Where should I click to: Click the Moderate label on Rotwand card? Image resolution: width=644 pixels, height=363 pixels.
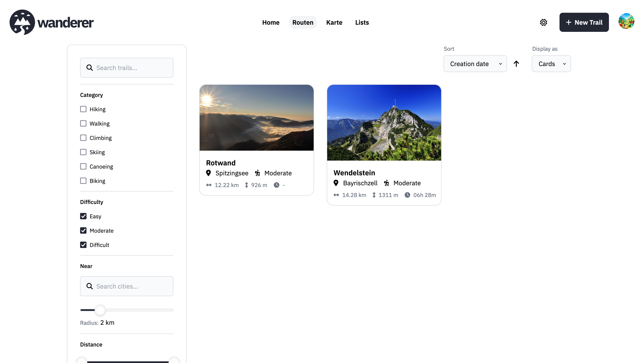[278, 173]
